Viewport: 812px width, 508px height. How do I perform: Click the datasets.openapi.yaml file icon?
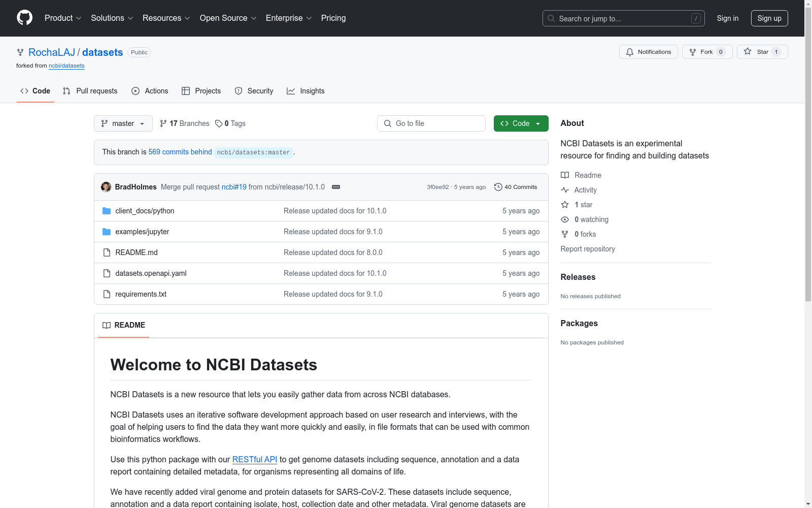[107, 273]
